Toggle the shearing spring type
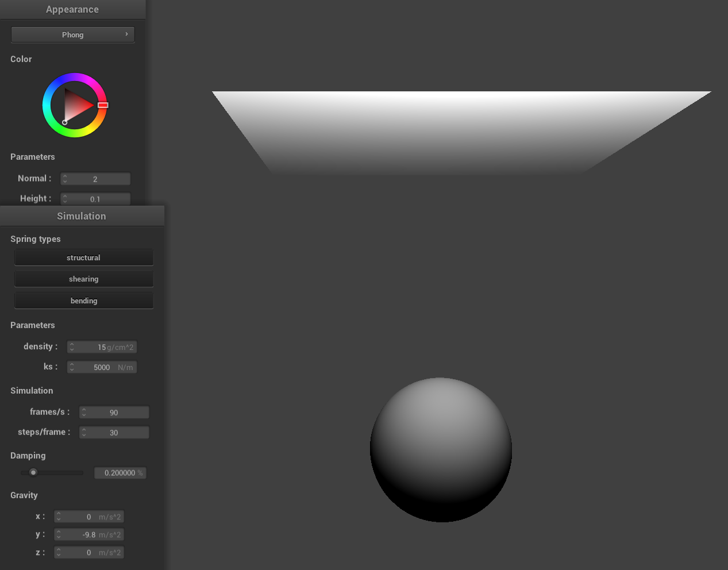 [83, 279]
